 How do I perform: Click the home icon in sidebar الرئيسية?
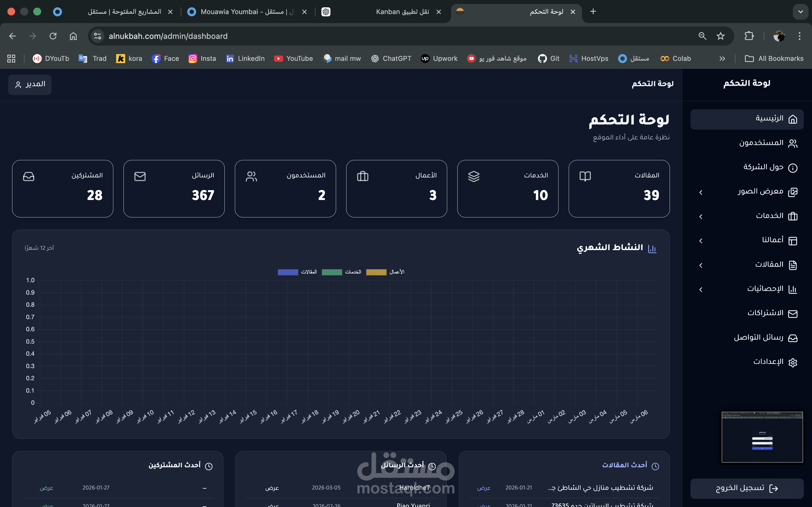tap(793, 119)
